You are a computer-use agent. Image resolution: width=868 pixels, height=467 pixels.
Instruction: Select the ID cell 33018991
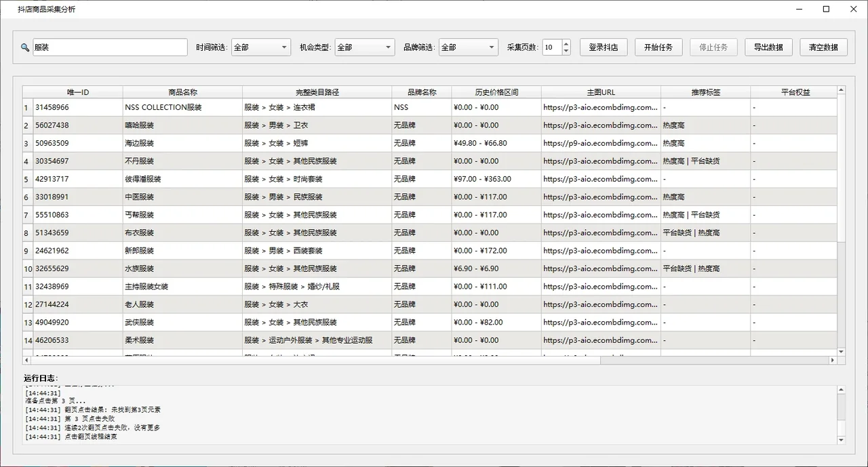[x=78, y=197]
